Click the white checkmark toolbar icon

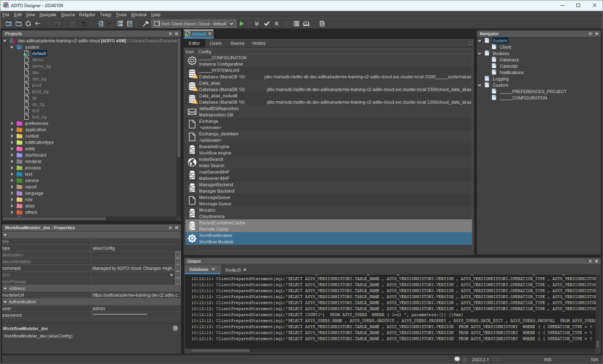click(266, 24)
